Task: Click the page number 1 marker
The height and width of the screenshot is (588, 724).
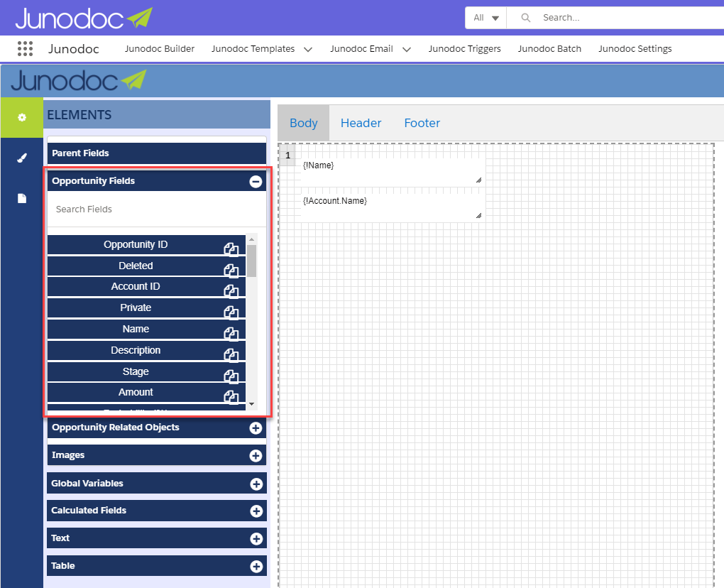Action: click(287, 156)
